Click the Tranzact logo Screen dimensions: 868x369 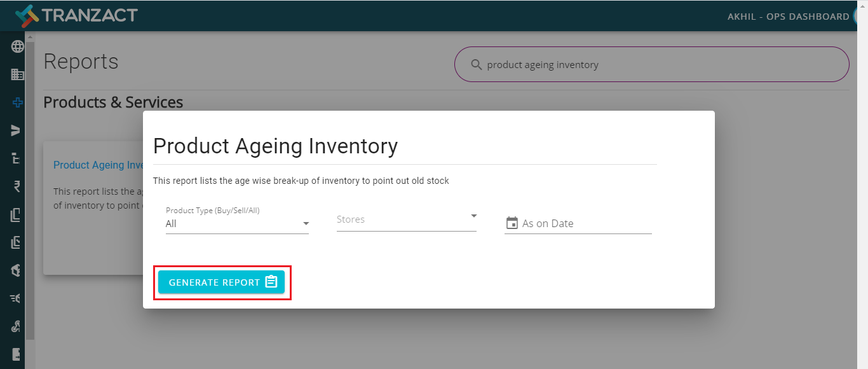click(x=76, y=15)
